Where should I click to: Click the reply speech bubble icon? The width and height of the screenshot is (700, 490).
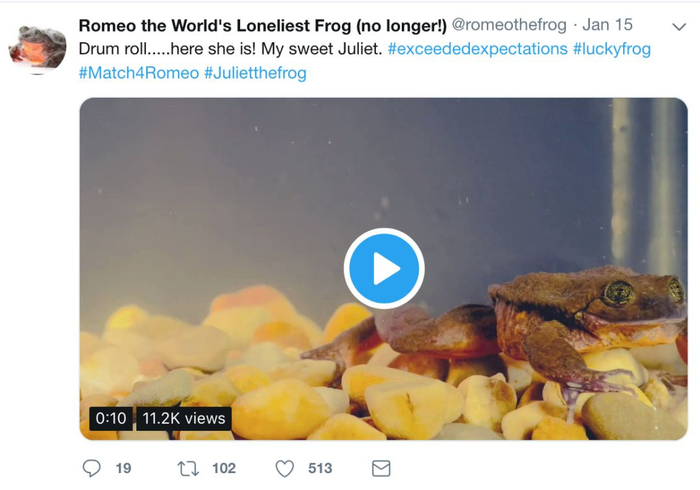(91, 468)
